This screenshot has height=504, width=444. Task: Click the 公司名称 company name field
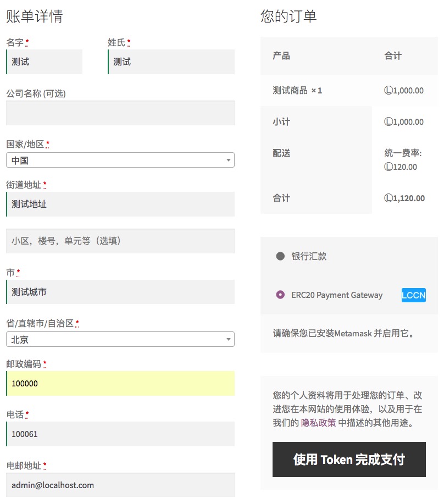pyautogui.click(x=120, y=113)
